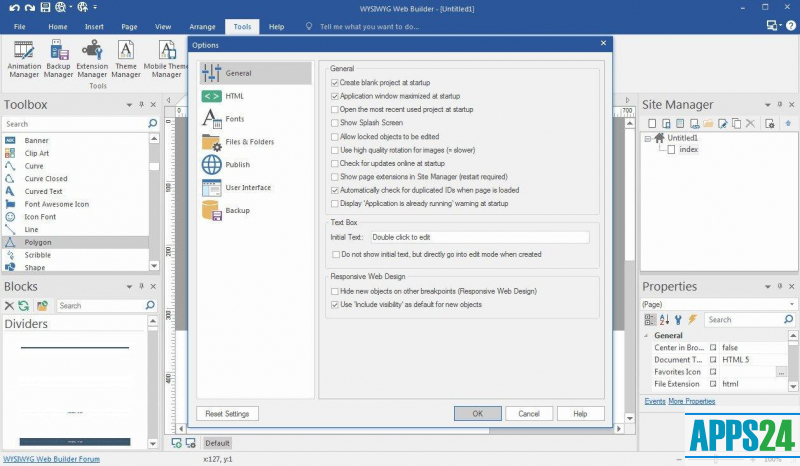Open the Publish options category

click(237, 165)
